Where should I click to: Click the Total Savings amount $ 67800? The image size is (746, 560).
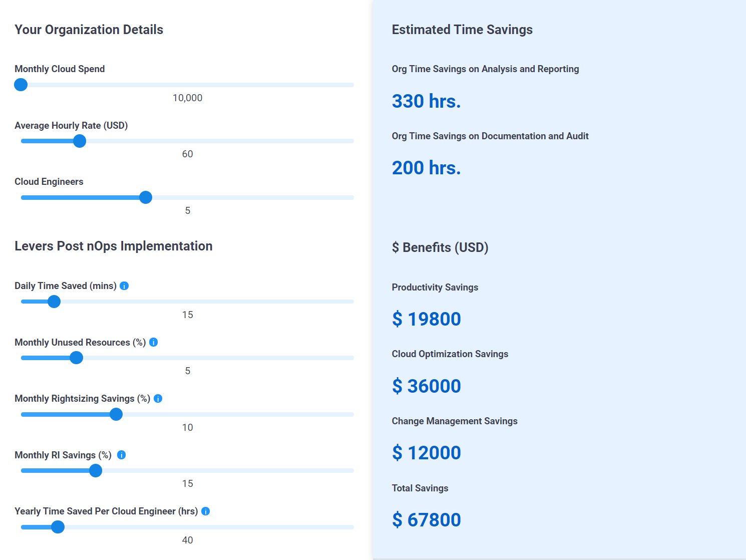[427, 520]
